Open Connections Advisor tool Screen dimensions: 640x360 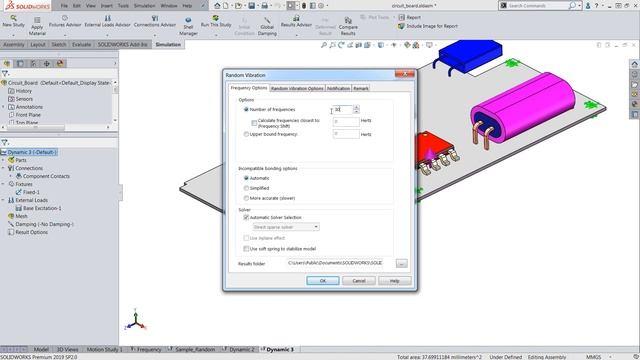[x=155, y=22]
